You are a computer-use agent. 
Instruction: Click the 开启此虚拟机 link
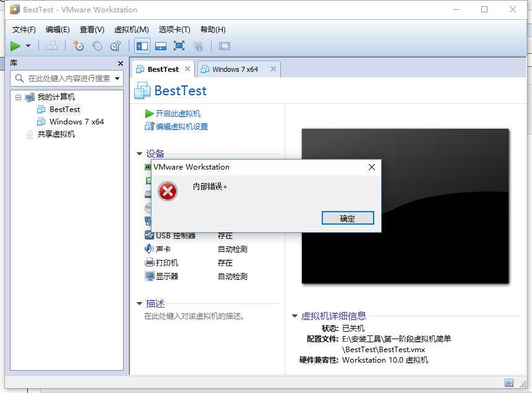click(x=178, y=113)
